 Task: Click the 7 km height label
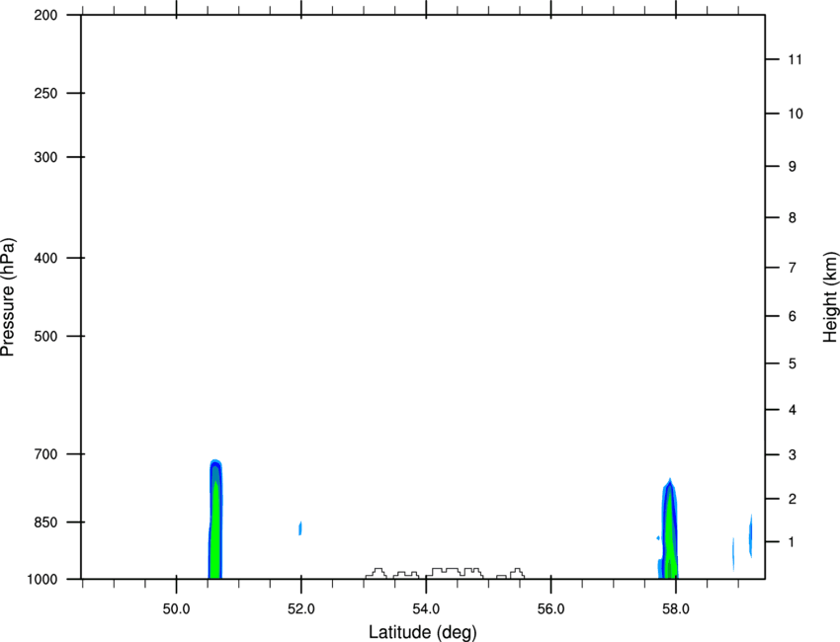(793, 268)
